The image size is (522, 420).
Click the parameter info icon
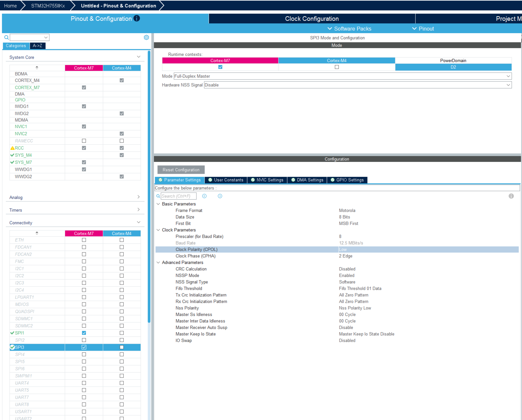[511, 196]
